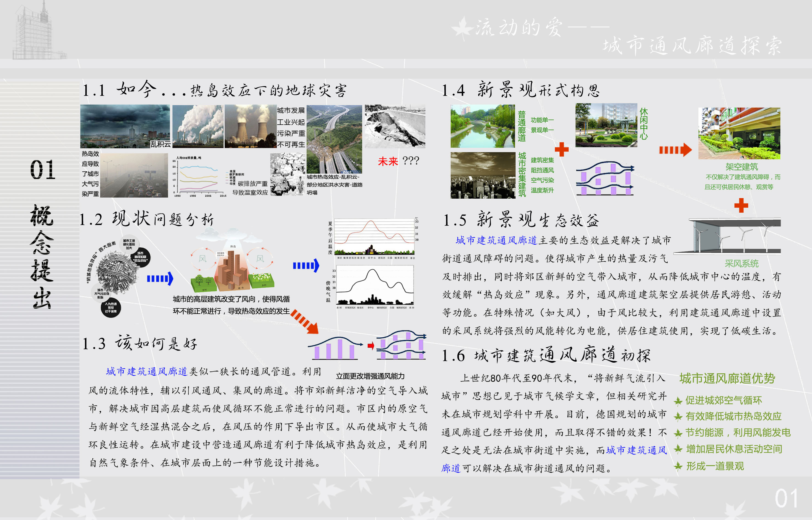Click the aerial highway landslide photo
The height and width of the screenshot is (520, 812).
tap(334, 139)
